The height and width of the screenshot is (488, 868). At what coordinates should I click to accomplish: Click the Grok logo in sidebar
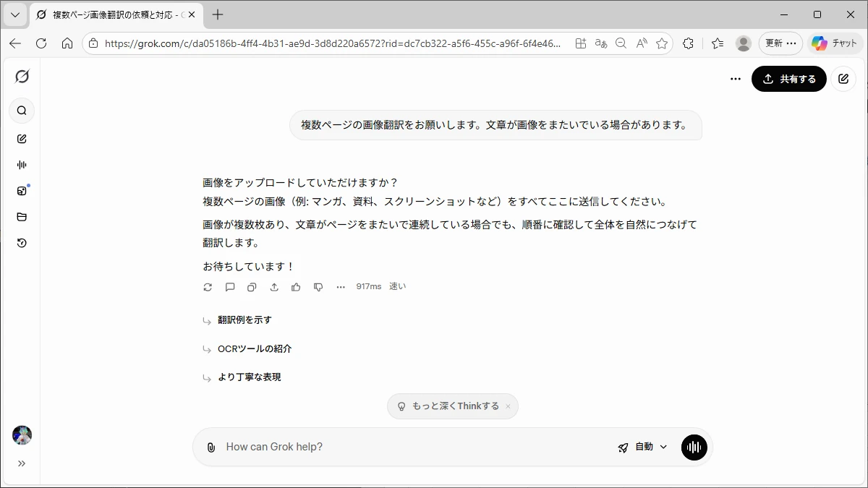22,77
